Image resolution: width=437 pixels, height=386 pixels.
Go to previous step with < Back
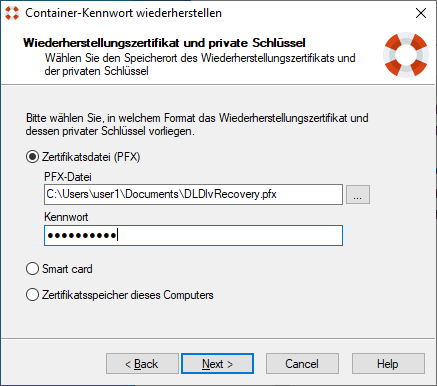[142, 364]
